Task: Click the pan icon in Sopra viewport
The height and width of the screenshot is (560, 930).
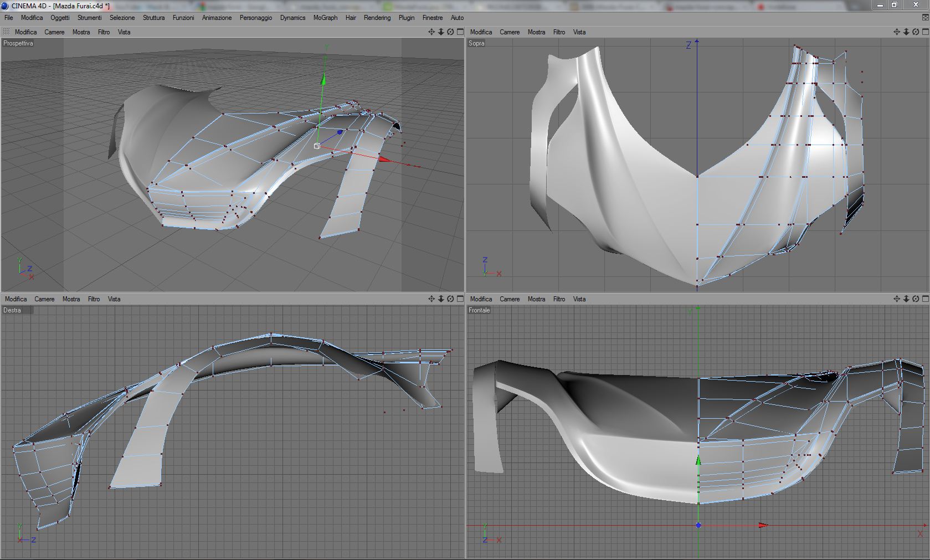Action: [897, 32]
